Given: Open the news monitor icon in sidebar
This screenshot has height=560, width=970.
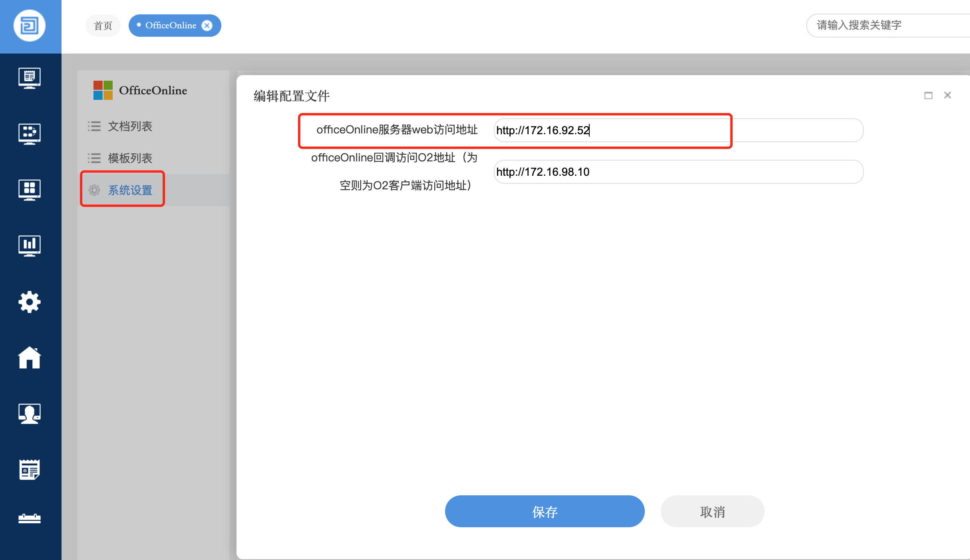Looking at the screenshot, I should pyautogui.click(x=30, y=77).
